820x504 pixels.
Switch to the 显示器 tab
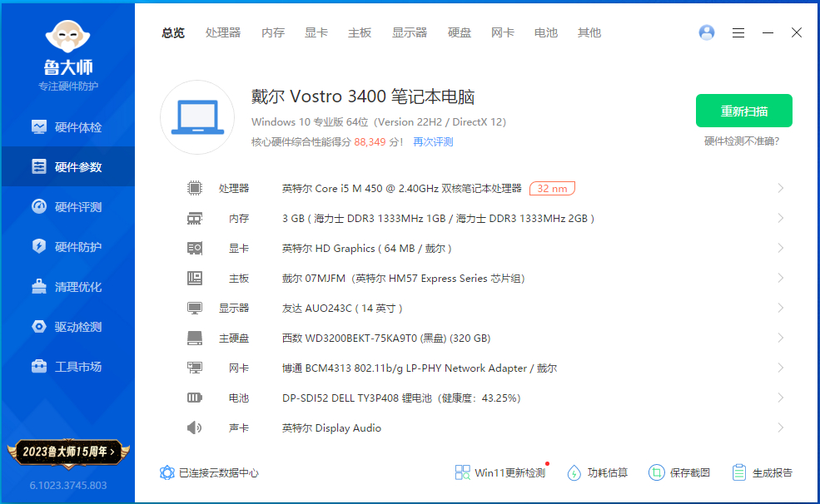(x=410, y=33)
